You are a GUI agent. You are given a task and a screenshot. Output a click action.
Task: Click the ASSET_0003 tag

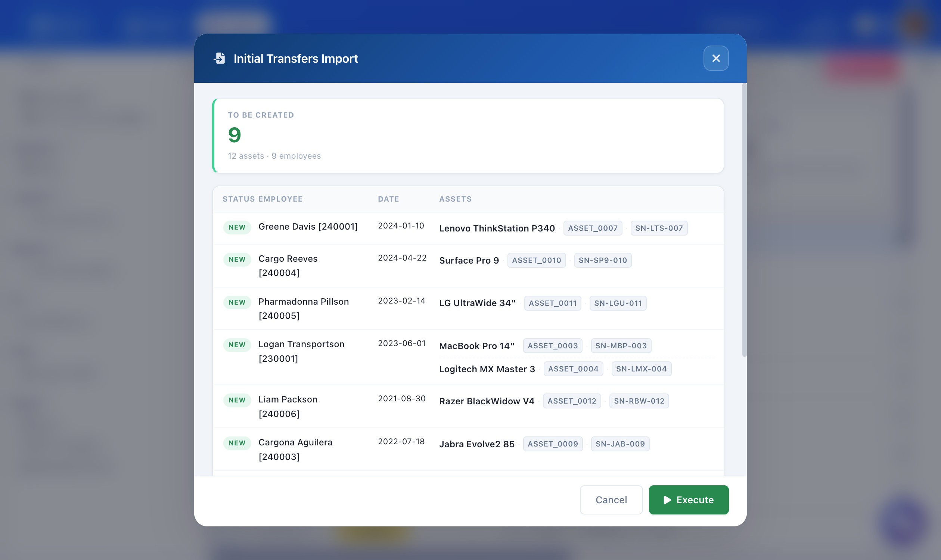pos(553,346)
